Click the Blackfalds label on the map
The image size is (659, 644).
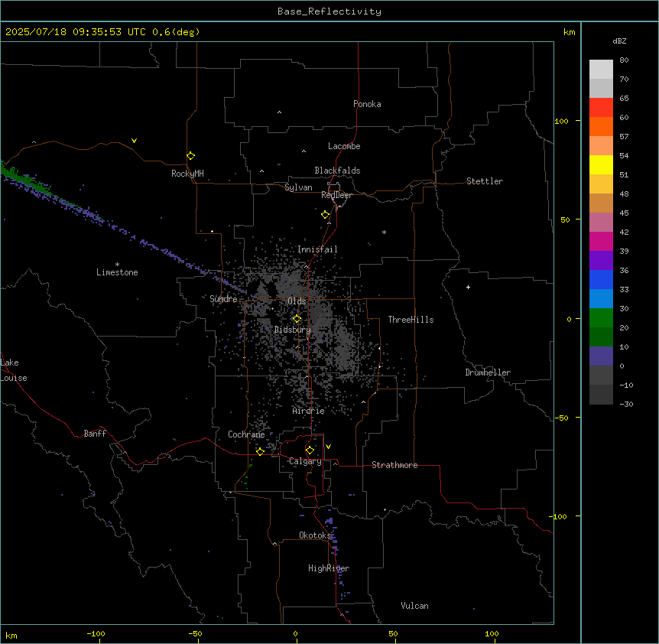click(337, 171)
